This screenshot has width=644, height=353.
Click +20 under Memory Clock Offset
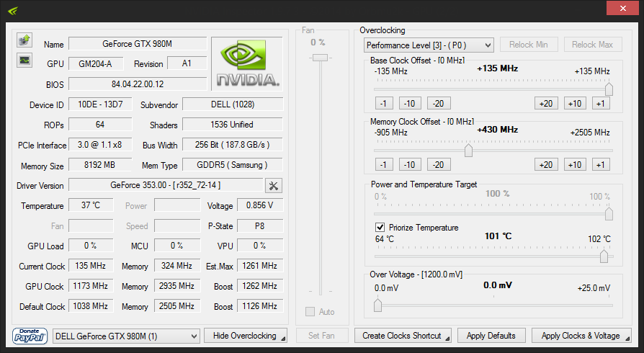click(546, 165)
